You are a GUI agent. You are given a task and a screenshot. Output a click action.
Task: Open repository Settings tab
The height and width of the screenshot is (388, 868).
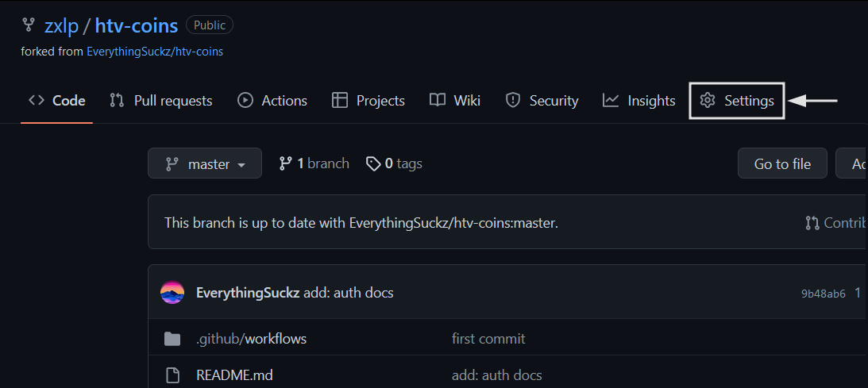pos(737,101)
